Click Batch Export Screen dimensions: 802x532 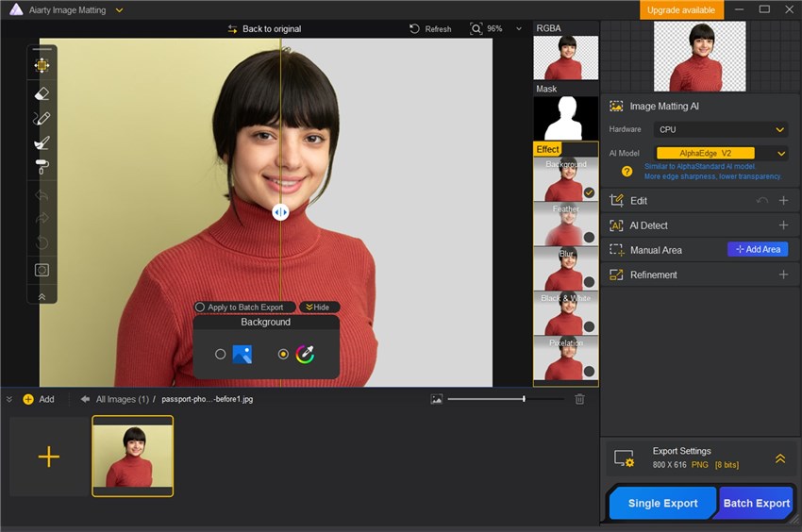click(x=756, y=503)
